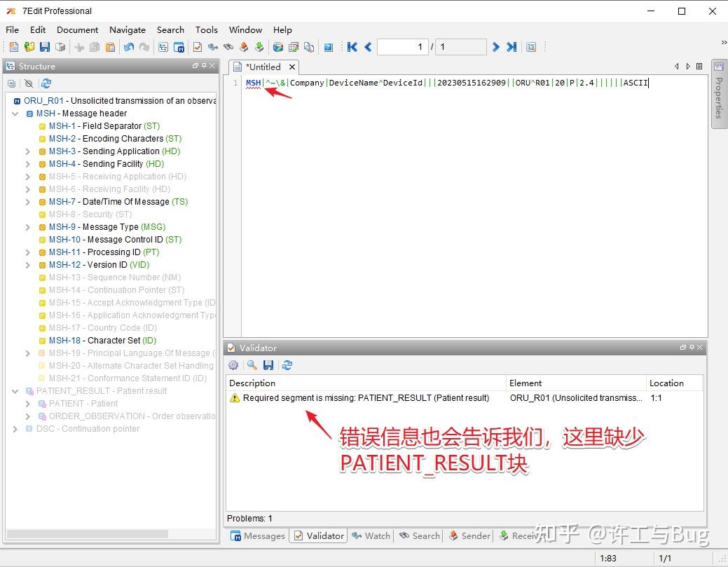Expand the MSH-9 Message Type node
Image resolution: width=728 pixels, height=567 pixels.
coord(27,227)
